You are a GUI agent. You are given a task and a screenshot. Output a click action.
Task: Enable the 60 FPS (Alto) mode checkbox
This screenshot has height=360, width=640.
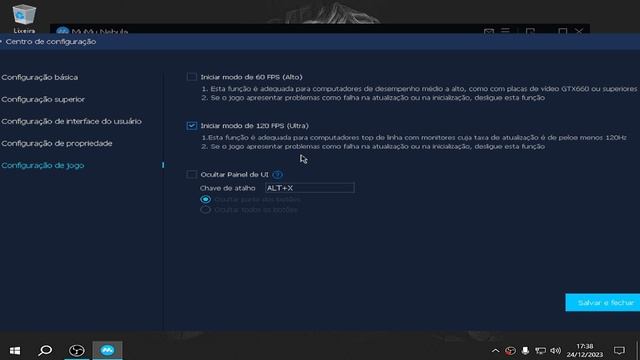[191, 77]
